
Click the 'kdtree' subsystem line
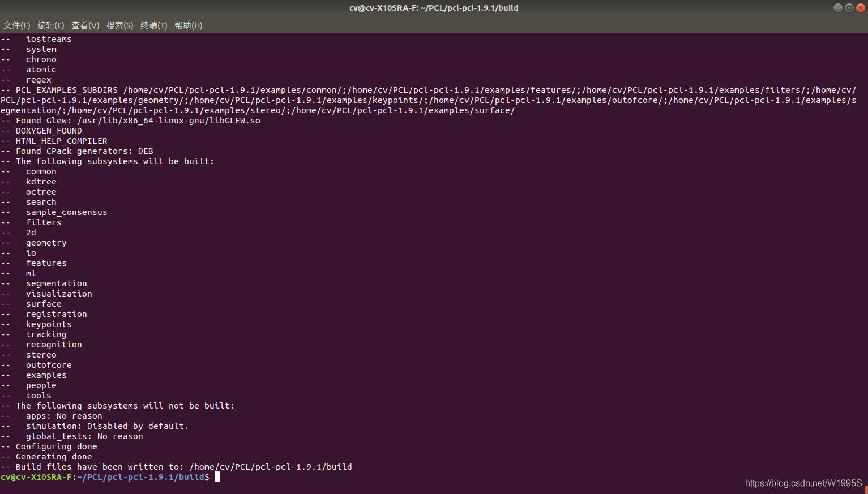[x=29, y=182]
